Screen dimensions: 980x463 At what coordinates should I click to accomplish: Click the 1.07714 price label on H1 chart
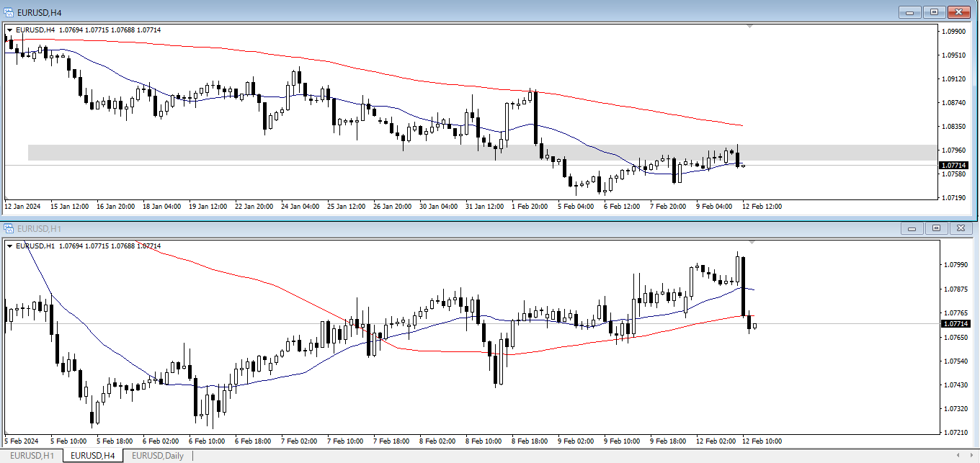(956, 324)
